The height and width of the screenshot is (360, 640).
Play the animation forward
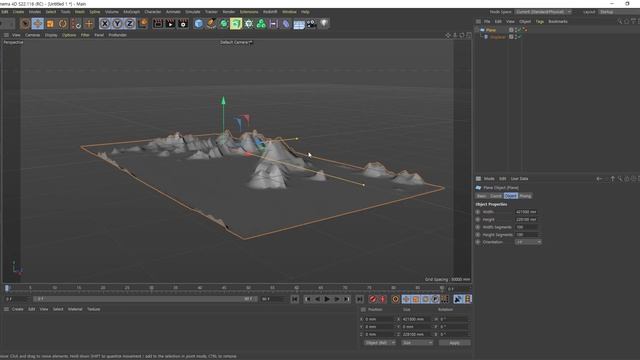coord(327,299)
